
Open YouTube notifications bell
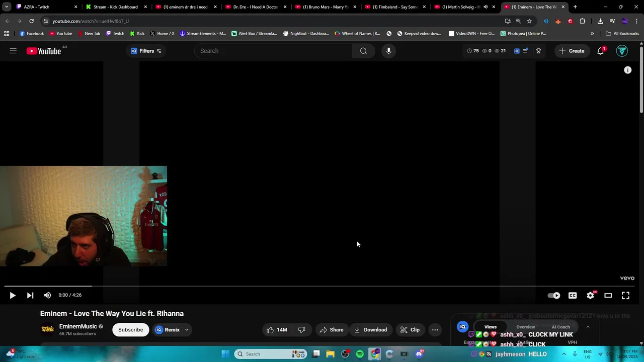coord(601,51)
